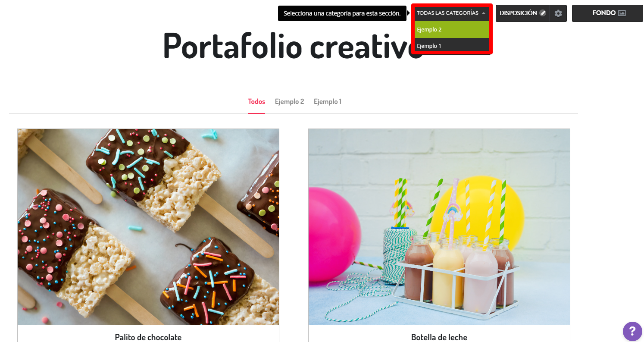Switch to the Ejemplo 1 portfolio filter tab

coord(328,102)
